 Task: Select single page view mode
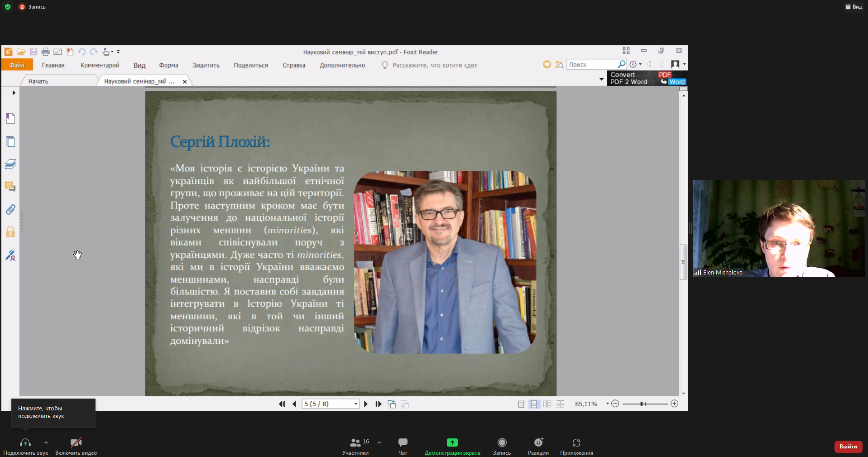click(521, 404)
